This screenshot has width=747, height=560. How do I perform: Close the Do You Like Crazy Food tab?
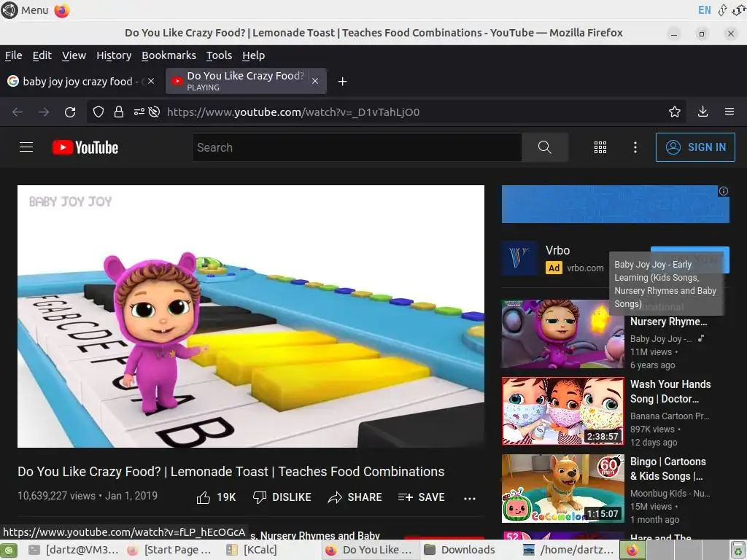[315, 82]
